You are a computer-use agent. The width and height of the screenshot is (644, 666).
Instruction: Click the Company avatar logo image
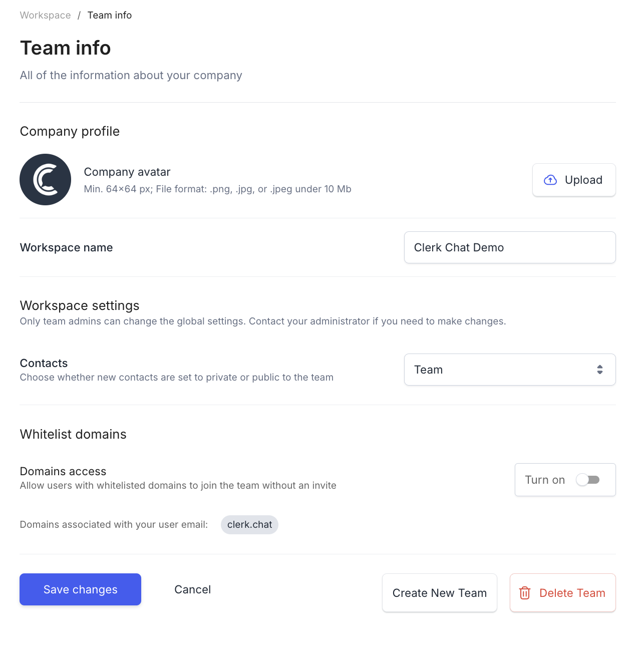tap(45, 179)
